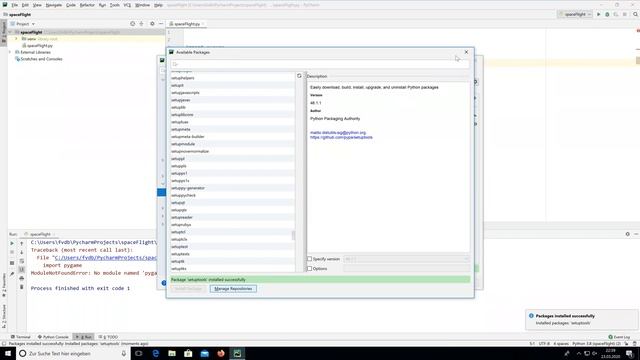Jump down the stack trace in Run panel
640x360 pixels.
coord(22,253)
